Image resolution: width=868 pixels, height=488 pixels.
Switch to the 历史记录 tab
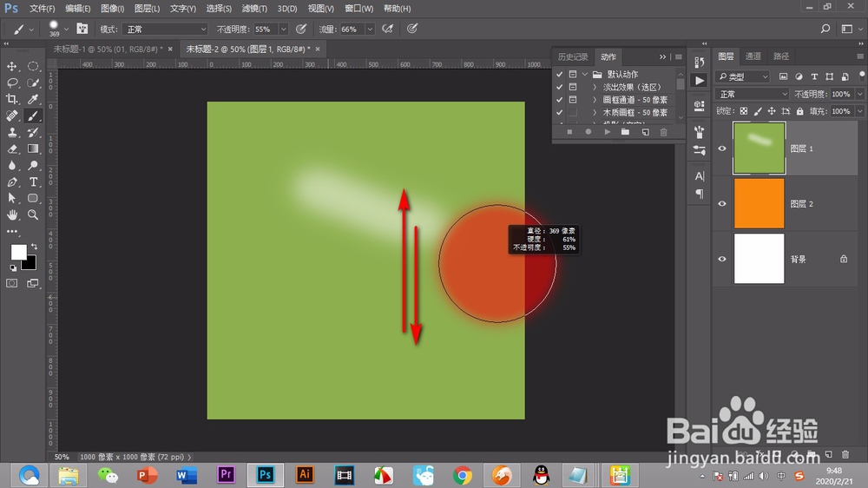(x=572, y=57)
